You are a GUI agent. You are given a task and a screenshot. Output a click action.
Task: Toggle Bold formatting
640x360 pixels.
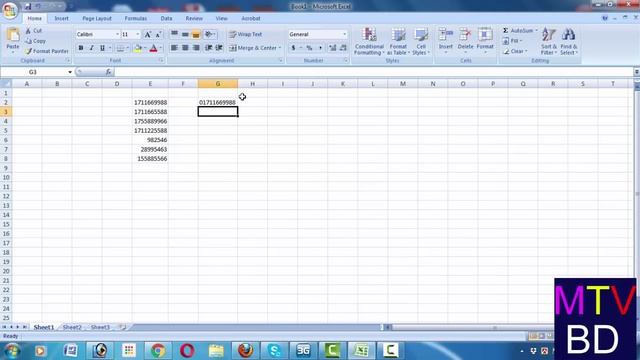[81, 48]
